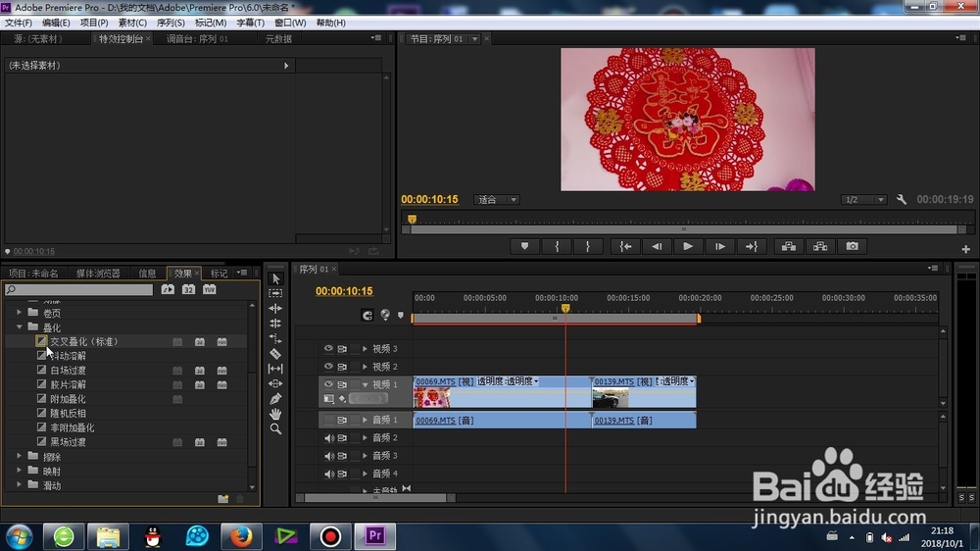Add marker in program monitor
Screen dimensions: 980x551
click(x=524, y=246)
